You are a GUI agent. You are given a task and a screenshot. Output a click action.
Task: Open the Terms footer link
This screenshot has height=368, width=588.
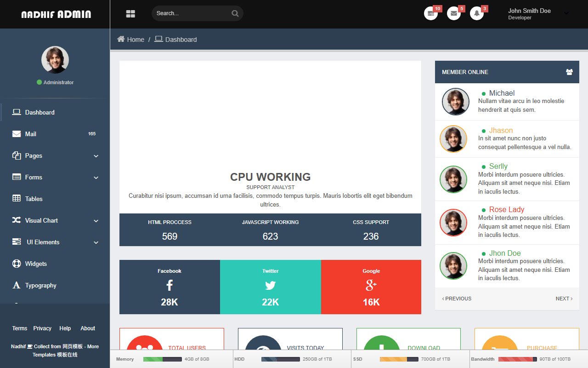pyautogui.click(x=20, y=328)
